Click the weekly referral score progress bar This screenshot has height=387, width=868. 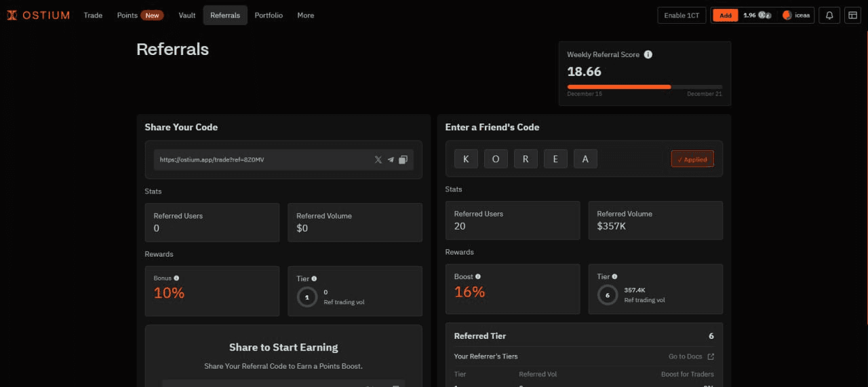coord(644,87)
